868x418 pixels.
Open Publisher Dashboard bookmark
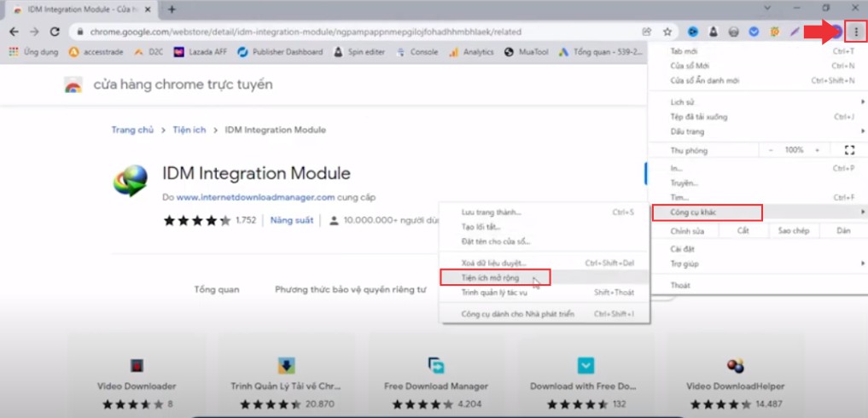[280, 52]
